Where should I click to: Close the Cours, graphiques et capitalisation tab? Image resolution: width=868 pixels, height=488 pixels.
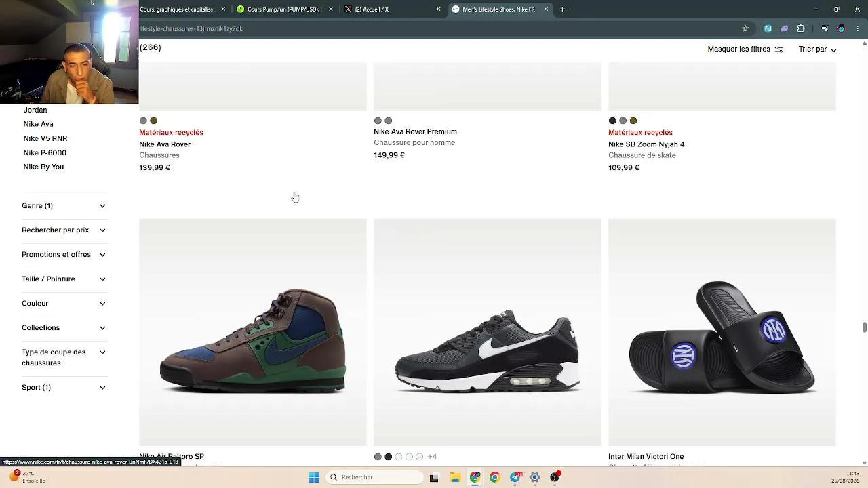pos(223,9)
